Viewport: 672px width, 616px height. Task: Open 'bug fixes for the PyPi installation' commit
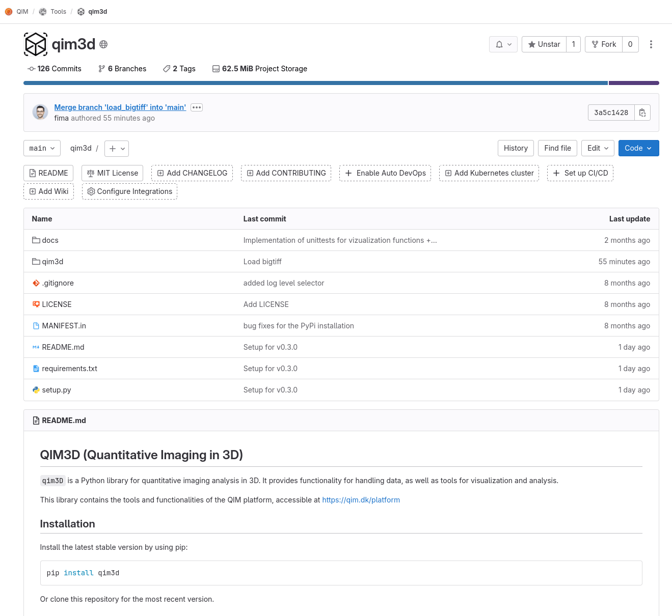point(299,326)
